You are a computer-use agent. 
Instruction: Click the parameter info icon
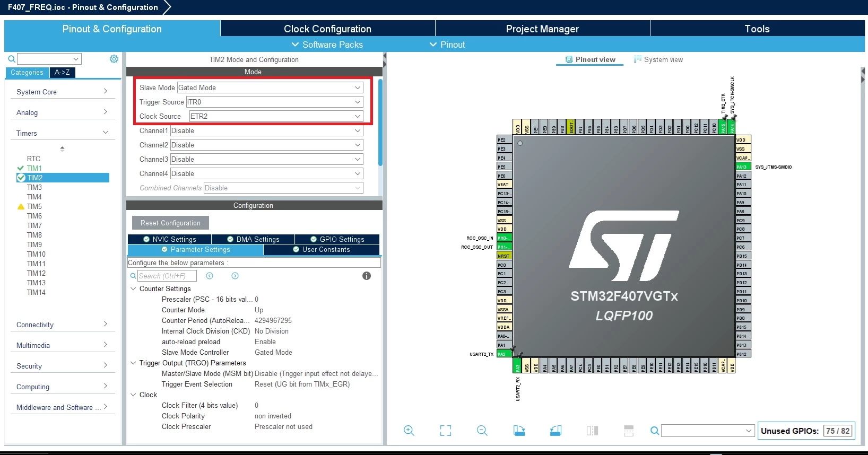coord(367,276)
